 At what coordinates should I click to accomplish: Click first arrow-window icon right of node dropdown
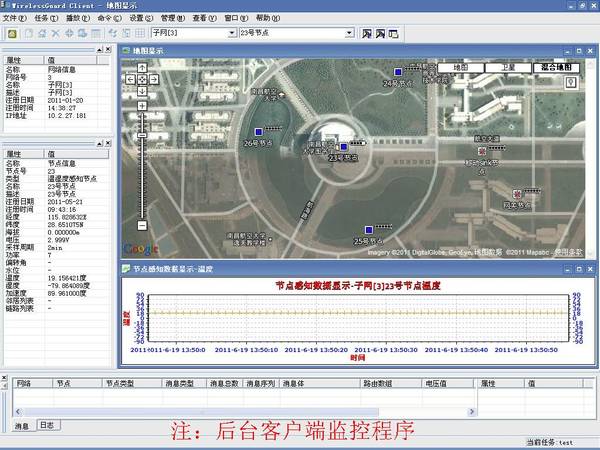click(367, 34)
